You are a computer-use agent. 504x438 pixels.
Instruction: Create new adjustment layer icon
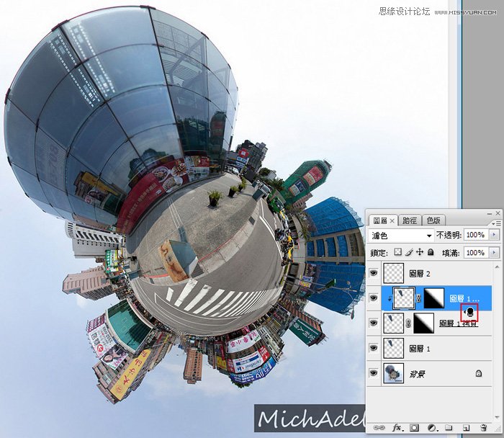coord(431,427)
